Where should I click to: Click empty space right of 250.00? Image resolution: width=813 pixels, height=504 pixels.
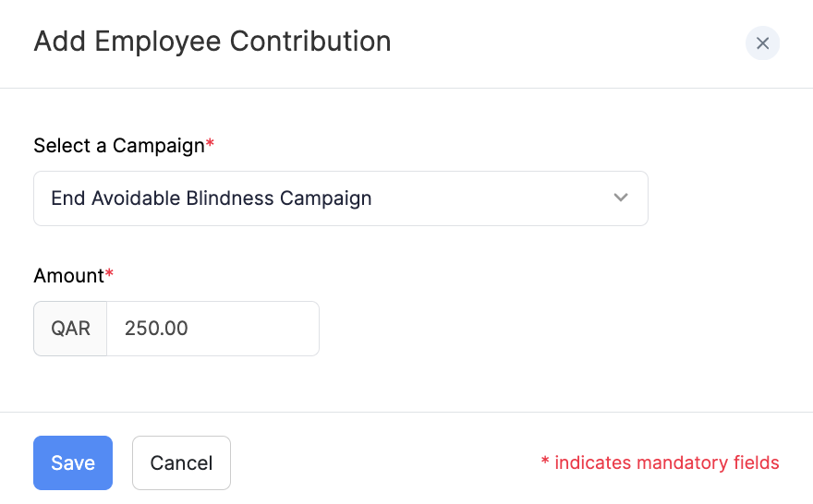pyautogui.click(x=259, y=329)
